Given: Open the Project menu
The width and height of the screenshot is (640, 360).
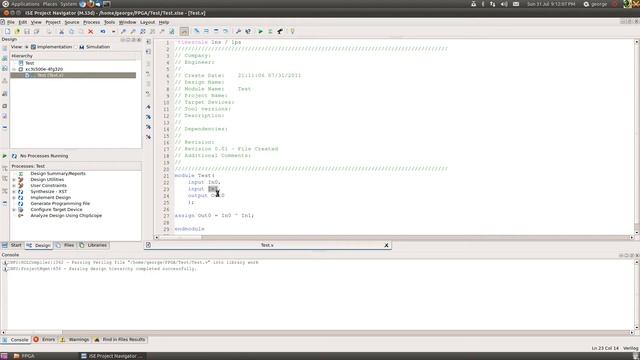Looking at the screenshot, I should pyautogui.click(x=53, y=22).
